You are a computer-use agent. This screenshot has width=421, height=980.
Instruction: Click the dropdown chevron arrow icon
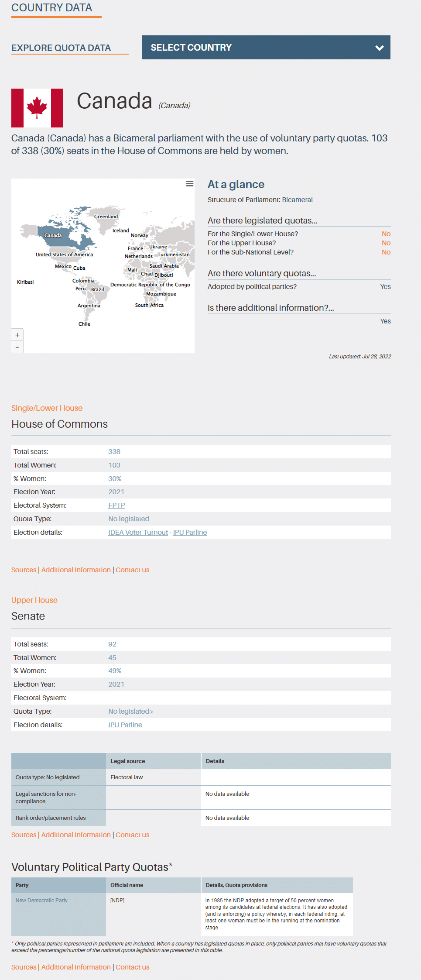[x=380, y=48]
